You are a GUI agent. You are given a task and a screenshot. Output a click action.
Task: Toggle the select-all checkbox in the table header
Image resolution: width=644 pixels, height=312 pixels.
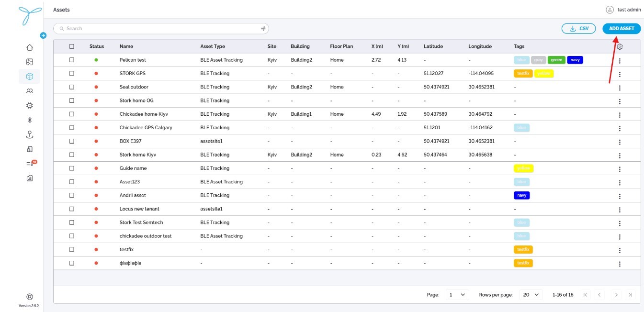72,46
